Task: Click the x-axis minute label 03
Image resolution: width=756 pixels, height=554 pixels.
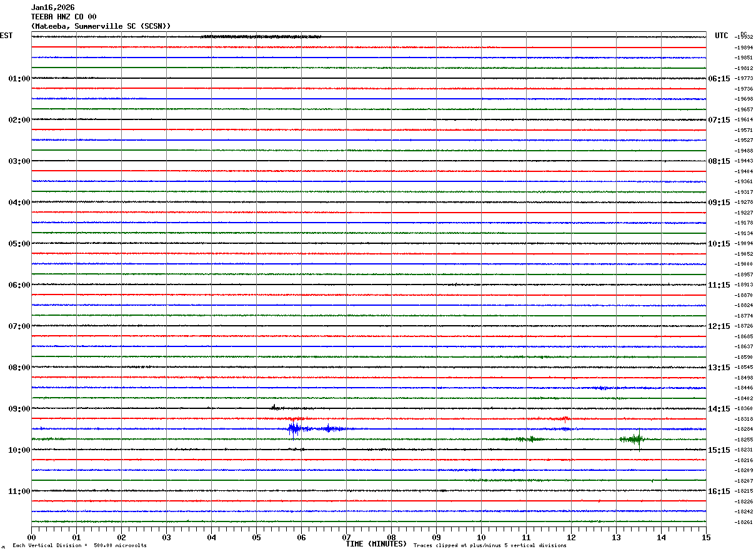Action: tap(166, 537)
